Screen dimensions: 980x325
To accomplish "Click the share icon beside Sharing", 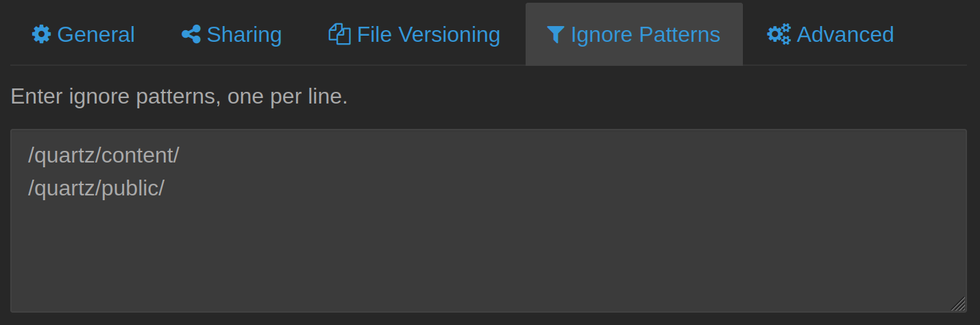I will pos(191,34).
